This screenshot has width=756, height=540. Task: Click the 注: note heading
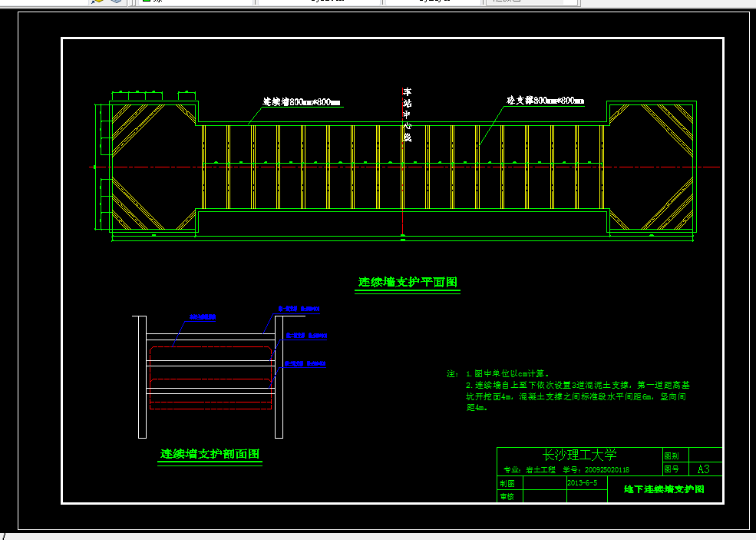pyautogui.click(x=452, y=373)
